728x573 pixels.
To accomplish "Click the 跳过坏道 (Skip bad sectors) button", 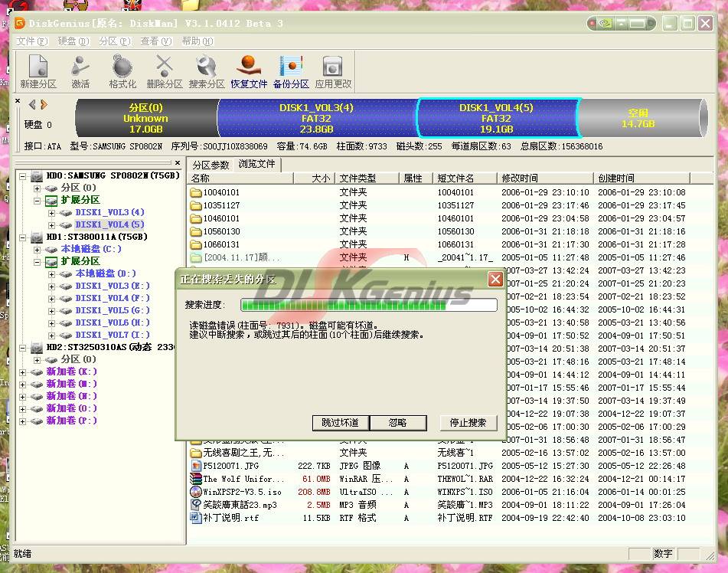I will (x=341, y=422).
